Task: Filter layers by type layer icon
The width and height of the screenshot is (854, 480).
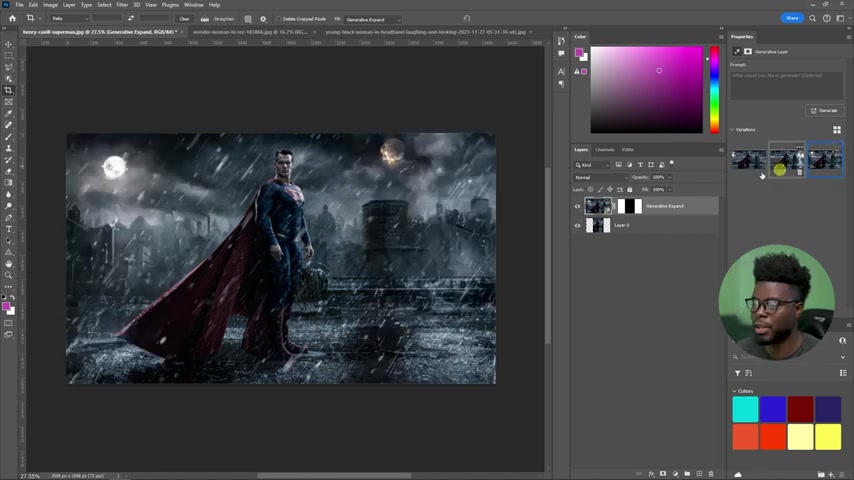Action: click(640, 165)
